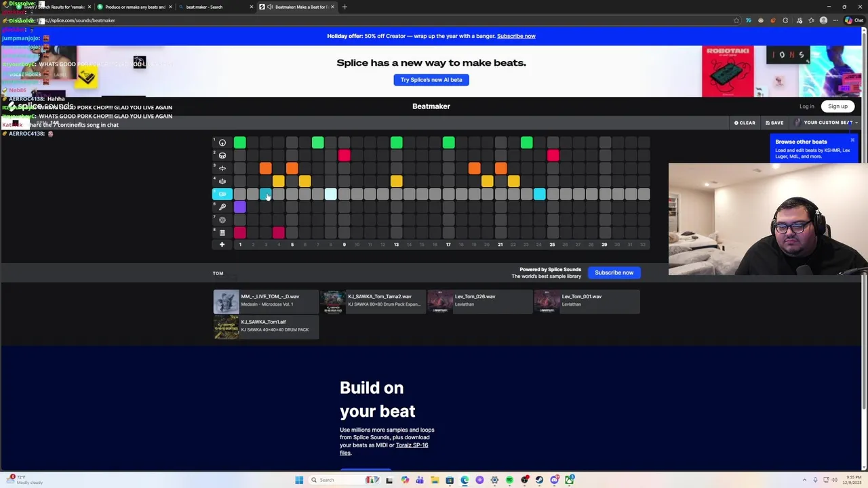Jump to step 9 marker below the grid

[x=344, y=245]
